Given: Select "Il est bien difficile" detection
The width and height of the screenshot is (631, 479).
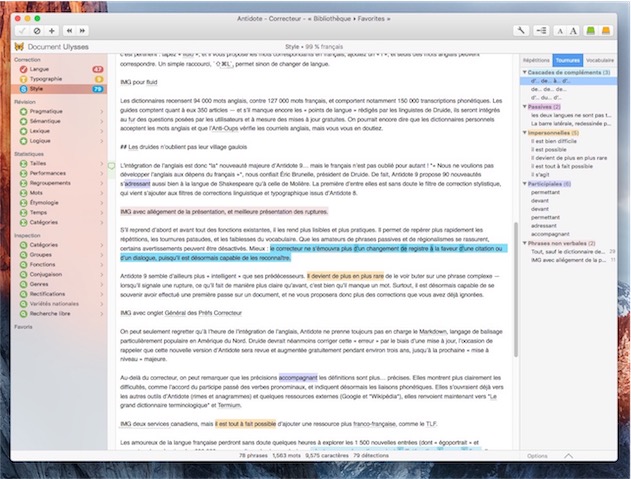Looking at the screenshot, I should point(568,141).
